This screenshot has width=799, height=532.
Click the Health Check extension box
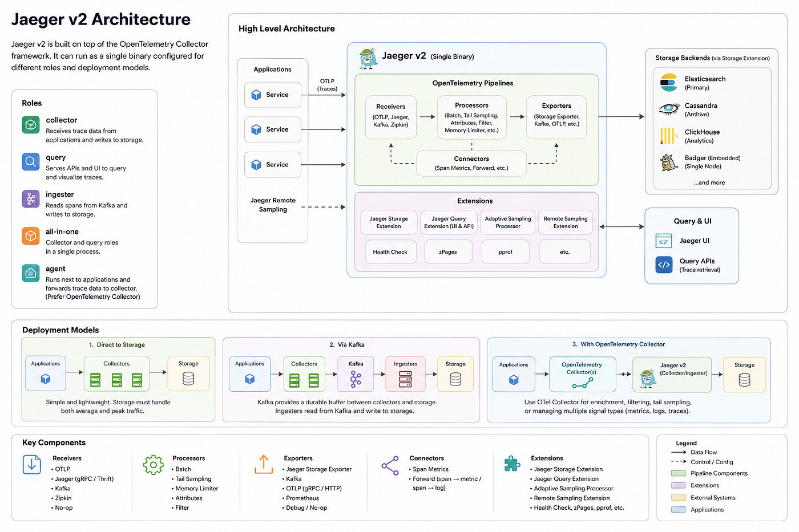390,251
